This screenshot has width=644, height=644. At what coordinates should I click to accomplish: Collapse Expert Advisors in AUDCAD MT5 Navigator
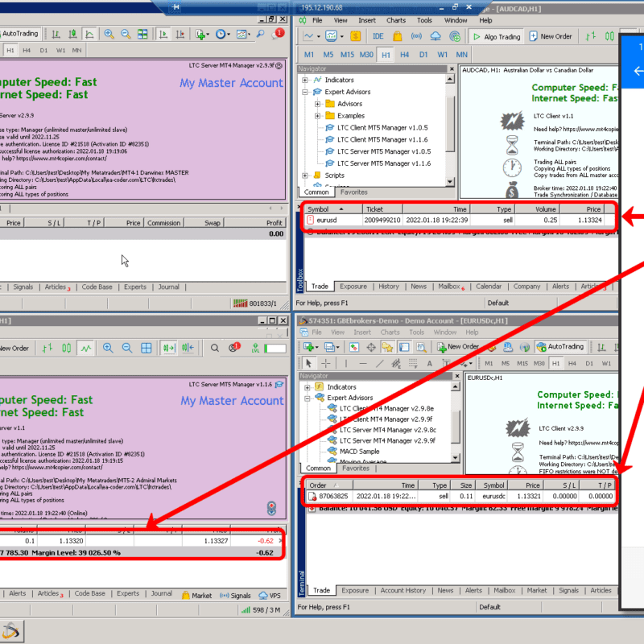click(305, 92)
